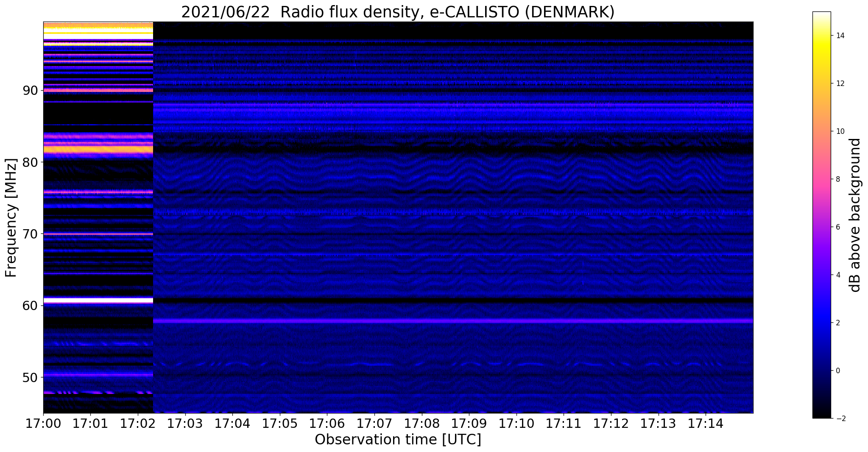Click the 80 frequency tick label

(x=31, y=162)
